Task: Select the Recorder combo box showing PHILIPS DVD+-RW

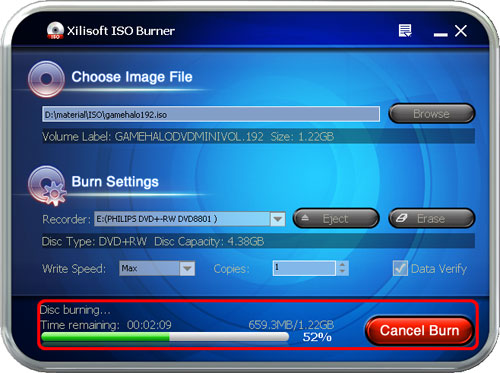Action: (x=189, y=219)
